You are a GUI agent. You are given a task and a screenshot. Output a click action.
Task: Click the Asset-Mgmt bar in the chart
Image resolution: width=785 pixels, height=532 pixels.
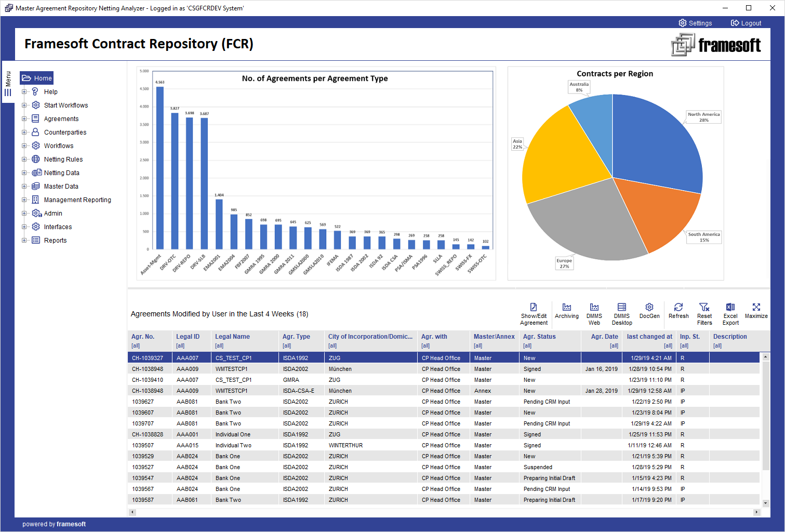[160, 168]
